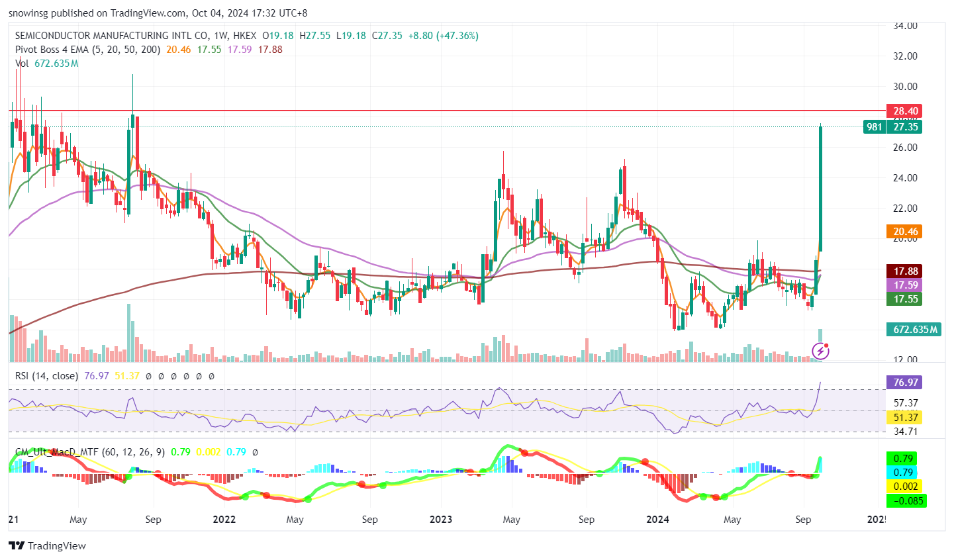Click the 2024 label on the time axis

[x=657, y=520]
